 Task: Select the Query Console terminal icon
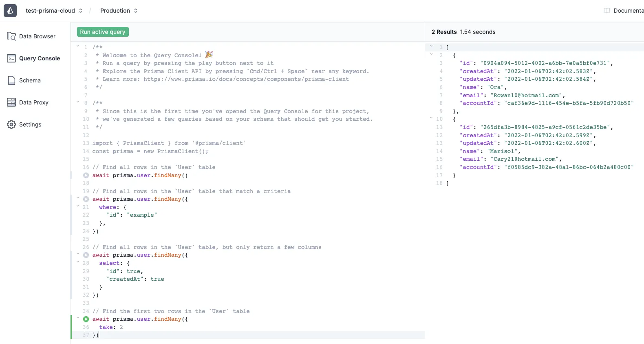pos(11,58)
